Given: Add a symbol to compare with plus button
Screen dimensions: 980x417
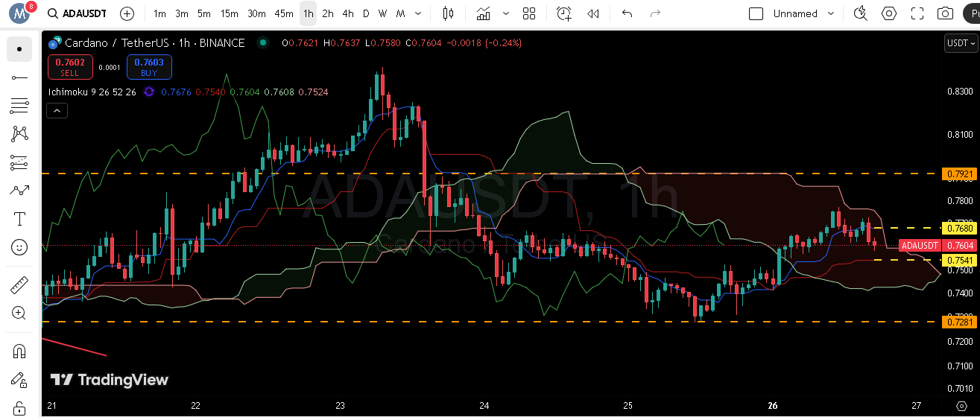Looking at the screenshot, I should tap(127, 13).
